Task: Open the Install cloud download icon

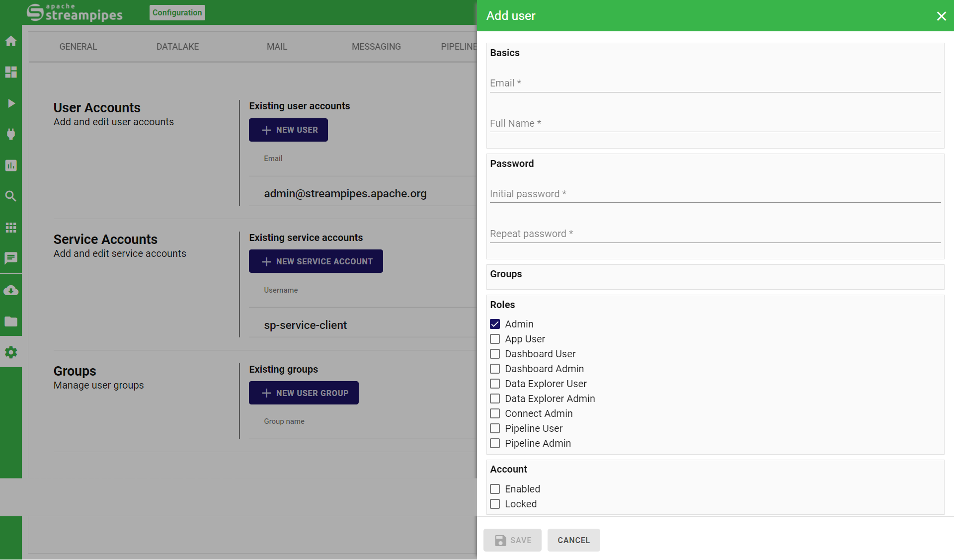Action: [11, 290]
